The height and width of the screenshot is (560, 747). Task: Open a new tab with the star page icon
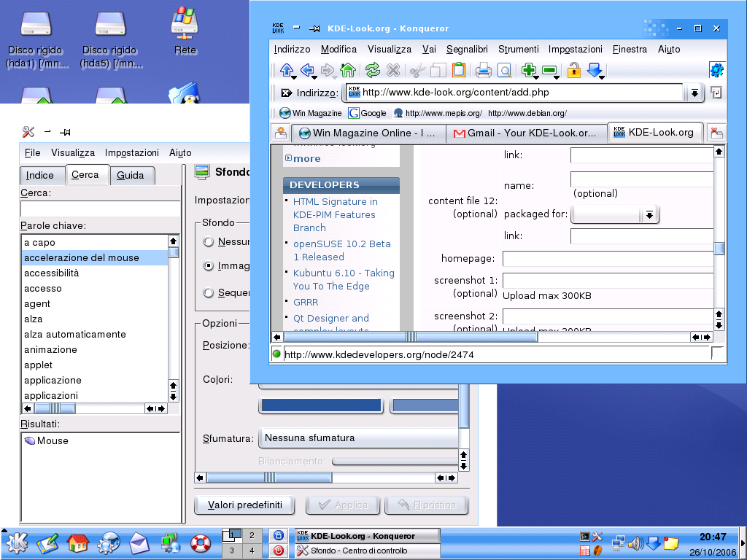(x=281, y=133)
